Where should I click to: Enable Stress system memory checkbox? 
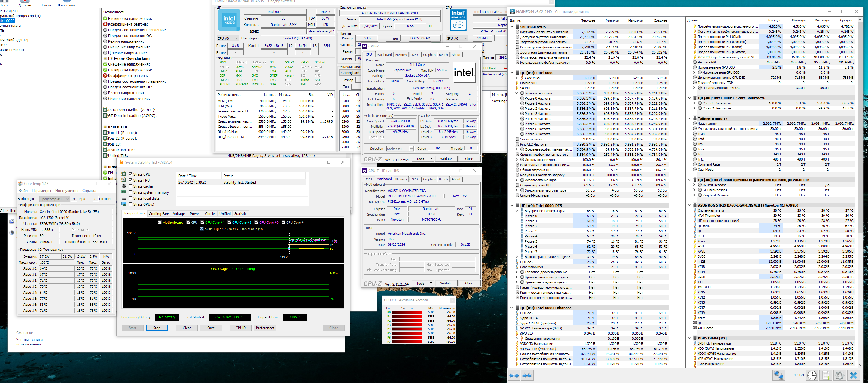(131, 192)
